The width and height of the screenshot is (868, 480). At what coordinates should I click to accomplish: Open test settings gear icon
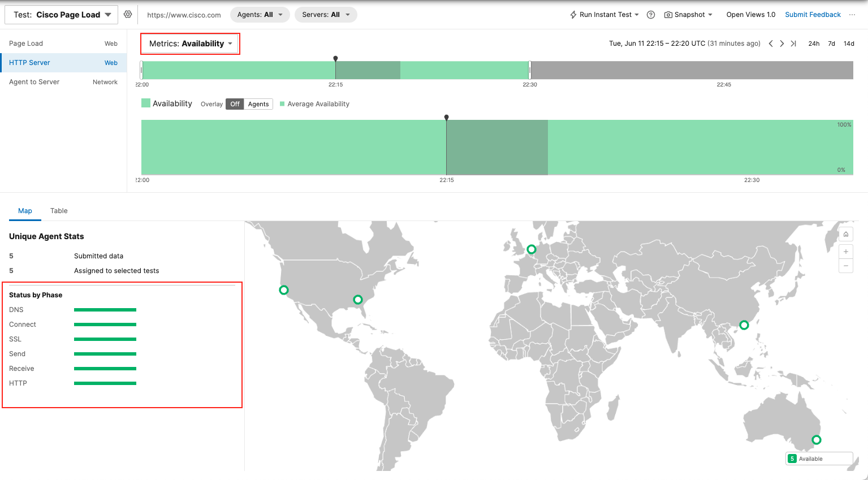click(x=128, y=14)
